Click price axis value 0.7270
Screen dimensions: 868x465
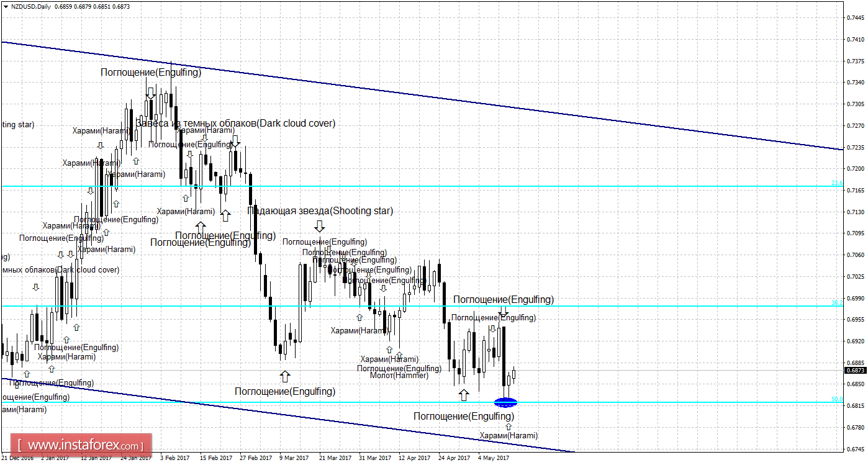pyautogui.click(x=856, y=126)
